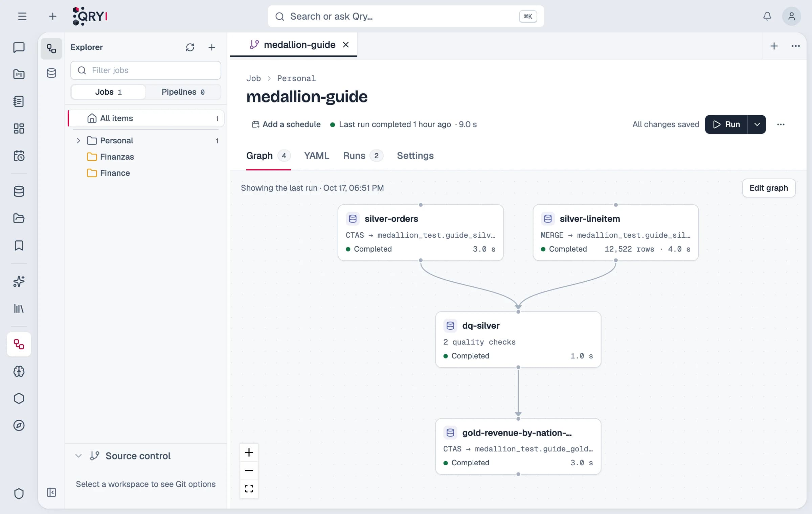Image resolution: width=812 pixels, height=514 pixels.
Task: Open the library books icon in sidebar
Action: click(x=19, y=308)
